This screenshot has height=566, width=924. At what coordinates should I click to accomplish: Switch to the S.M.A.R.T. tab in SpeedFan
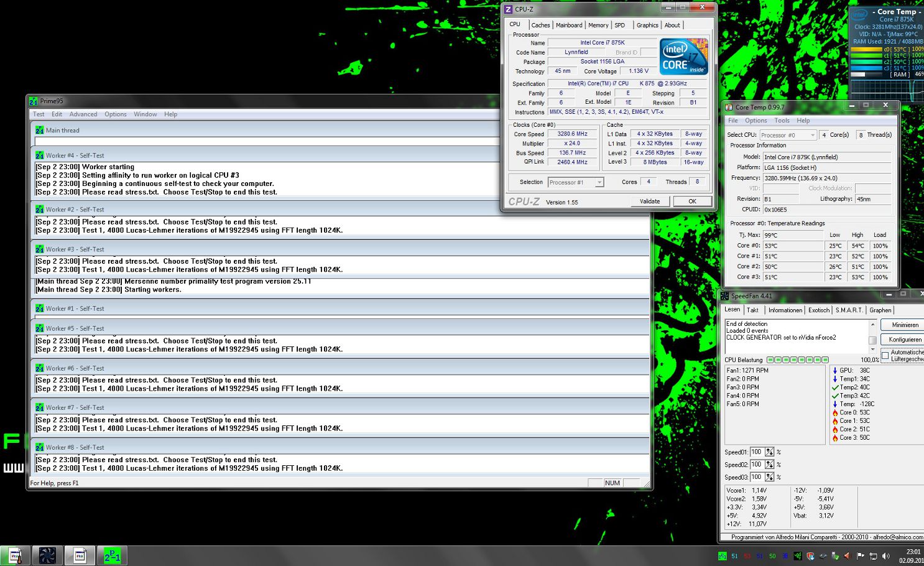tap(849, 310)
